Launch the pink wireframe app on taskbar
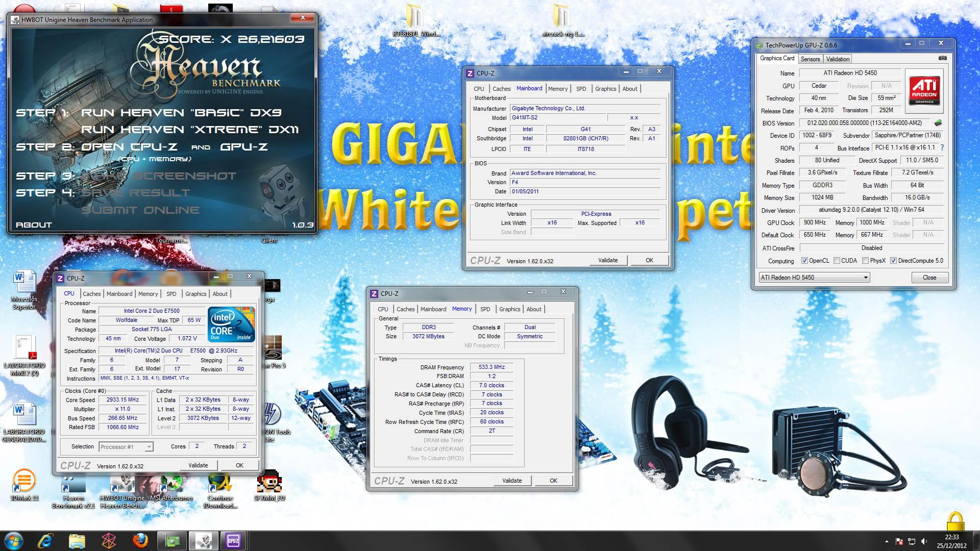This screenshot has width=980, height=551. click(x=108, y=540)
